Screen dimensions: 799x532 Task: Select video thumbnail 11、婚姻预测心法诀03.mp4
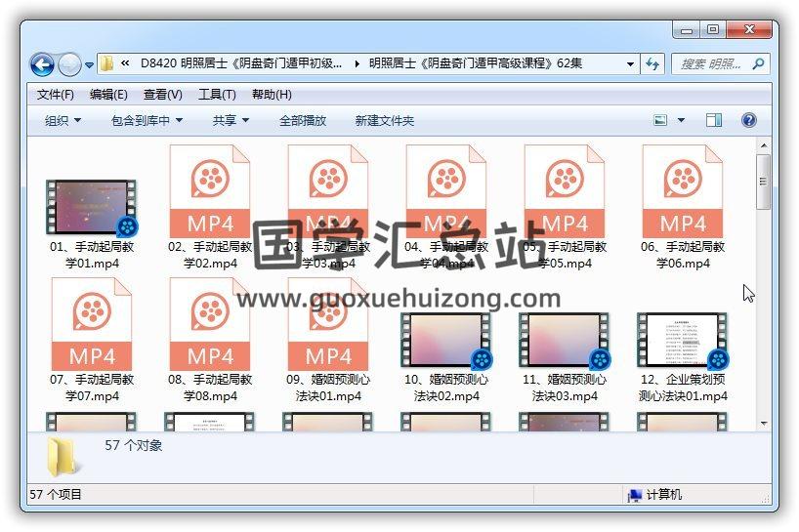pyautogui.click(x=565, y=340)
